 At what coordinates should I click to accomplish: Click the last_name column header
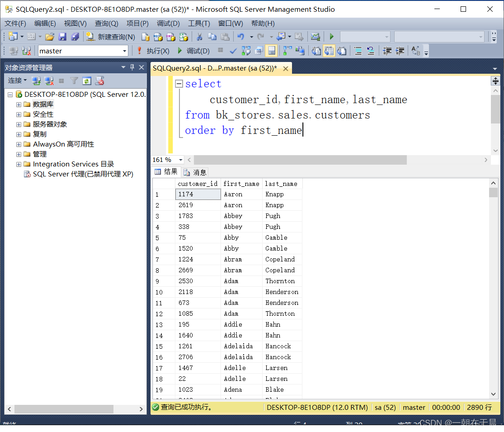pyautogui.click(x=282, y=184)
